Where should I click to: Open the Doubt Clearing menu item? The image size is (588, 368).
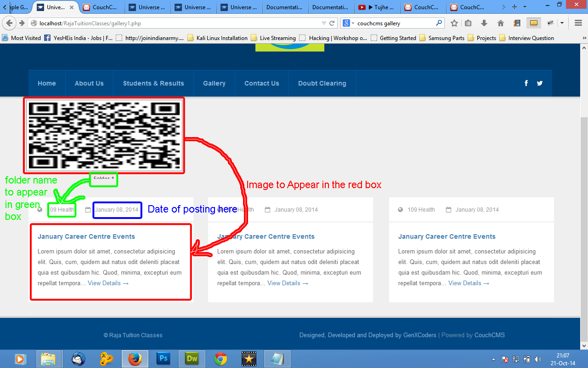(322, 83)
